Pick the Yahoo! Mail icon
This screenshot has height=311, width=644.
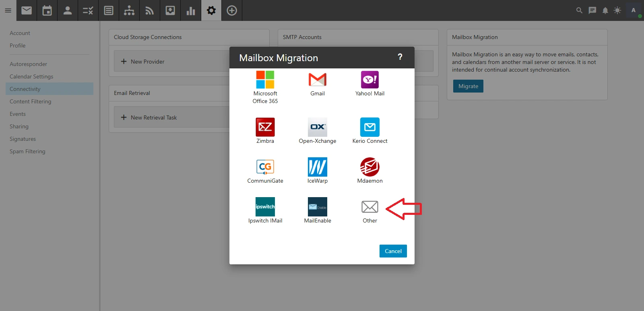tap(369, 80)
